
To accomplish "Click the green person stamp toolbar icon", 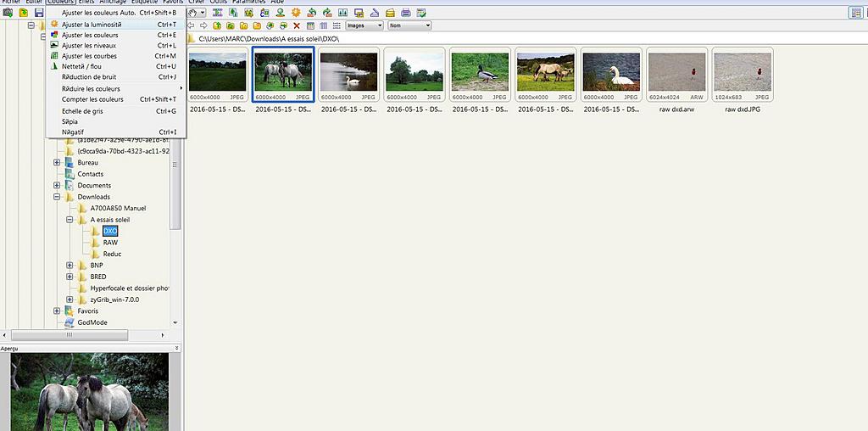I will click(280, 13).
